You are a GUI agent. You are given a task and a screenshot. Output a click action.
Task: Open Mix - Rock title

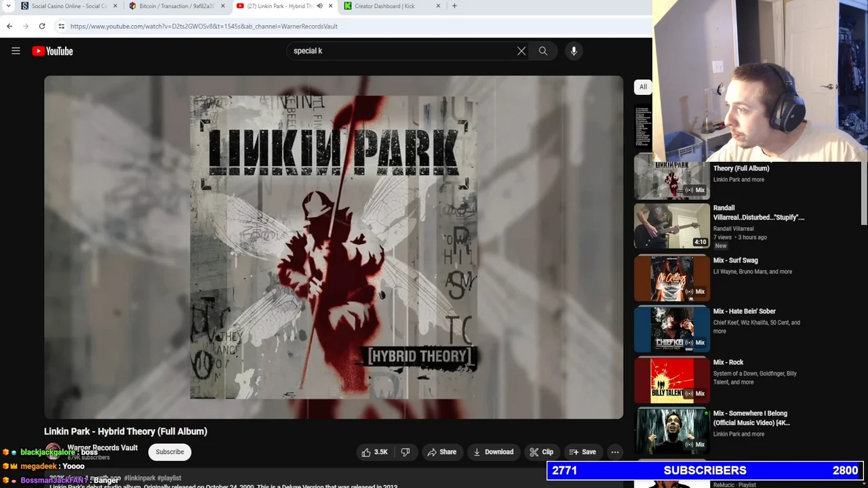[728, 362]
